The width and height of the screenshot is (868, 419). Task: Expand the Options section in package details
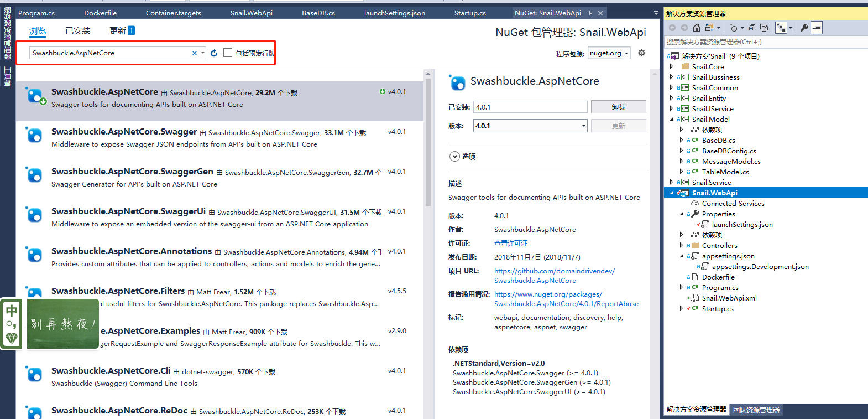point(454,157)
